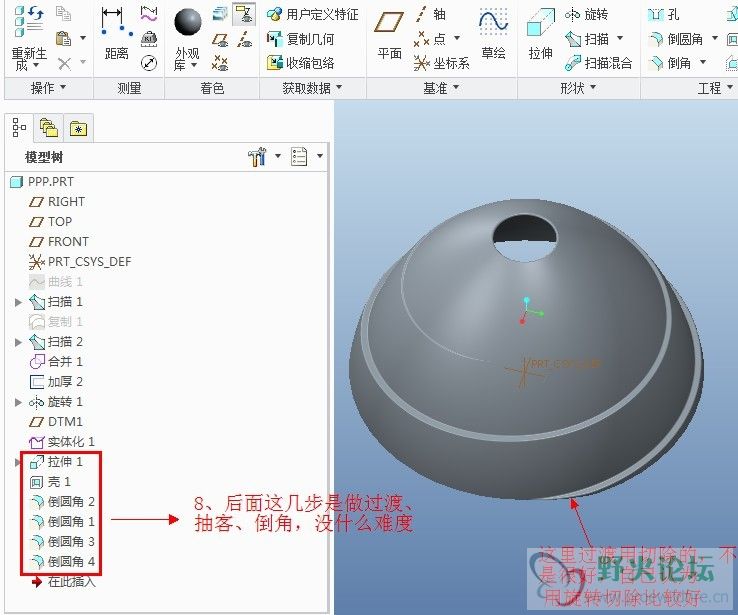Create a datum 轴 (Axis)
738x615 pixels.
pos(430,14)
